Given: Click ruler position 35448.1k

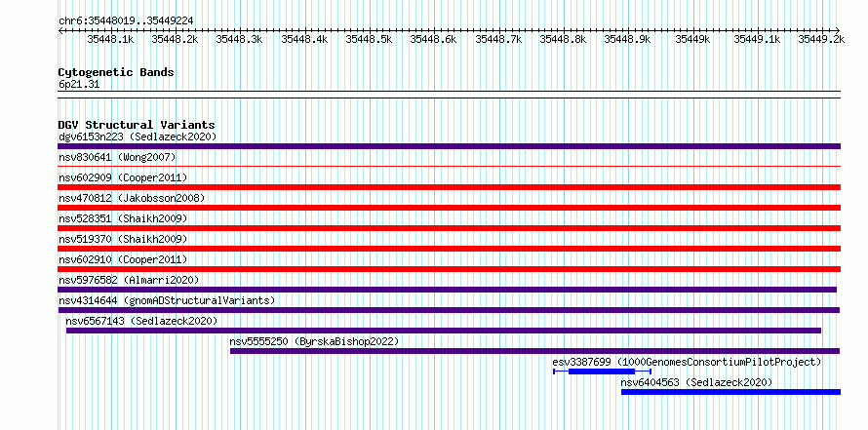Looking at the screenshot, I should [110, 39].
